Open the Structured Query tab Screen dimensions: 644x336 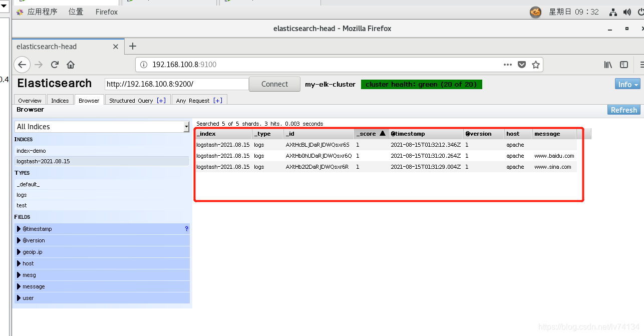point(131,100)
